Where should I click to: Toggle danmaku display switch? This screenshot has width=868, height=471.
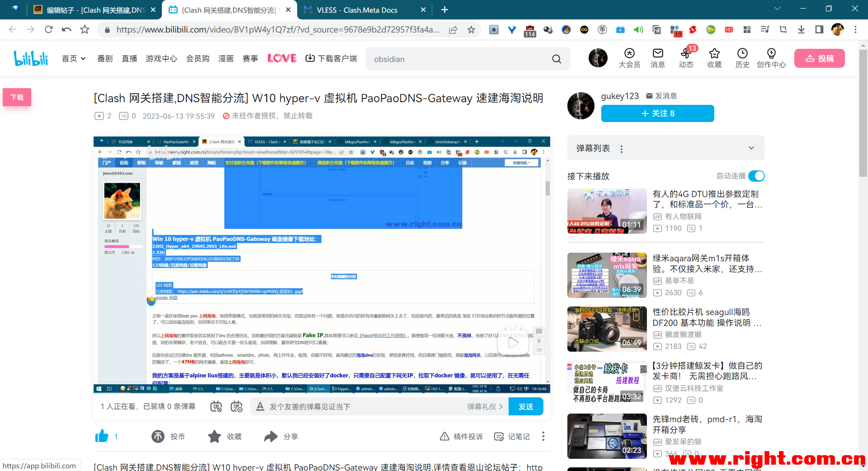point(216,406)
